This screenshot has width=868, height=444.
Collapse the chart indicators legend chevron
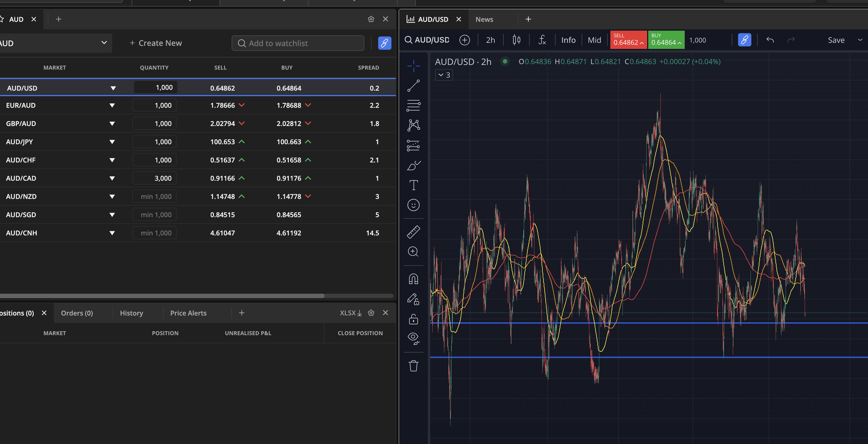tap(441, 75)
